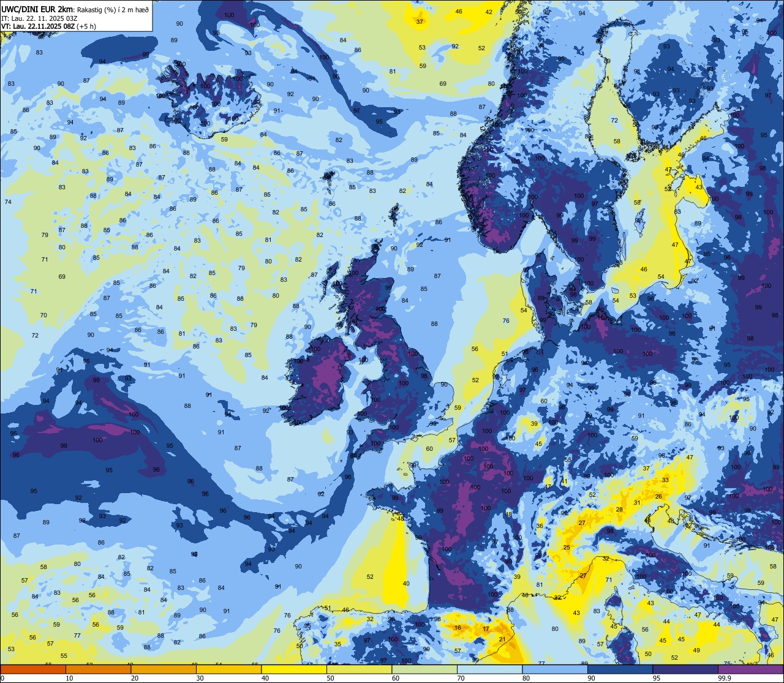Click the 'UWC/DINI EUR 2km' map title
The width and height of the screenshot is (784, 683).
click(x=37, y=9)
